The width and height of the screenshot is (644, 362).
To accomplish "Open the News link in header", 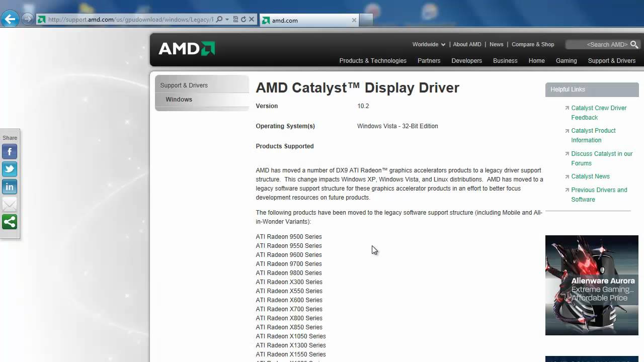I will coord(496,44).
